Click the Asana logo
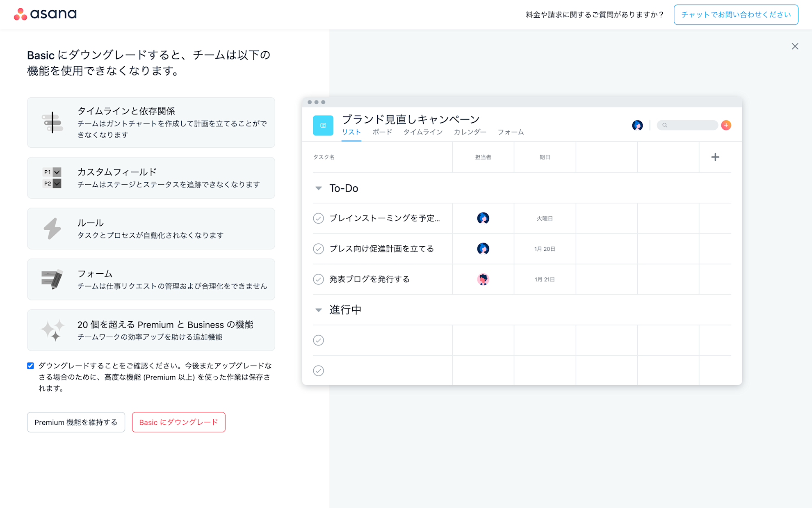This screenshot has height=508, width=812. pyautogui.click(x=45, y=14)
